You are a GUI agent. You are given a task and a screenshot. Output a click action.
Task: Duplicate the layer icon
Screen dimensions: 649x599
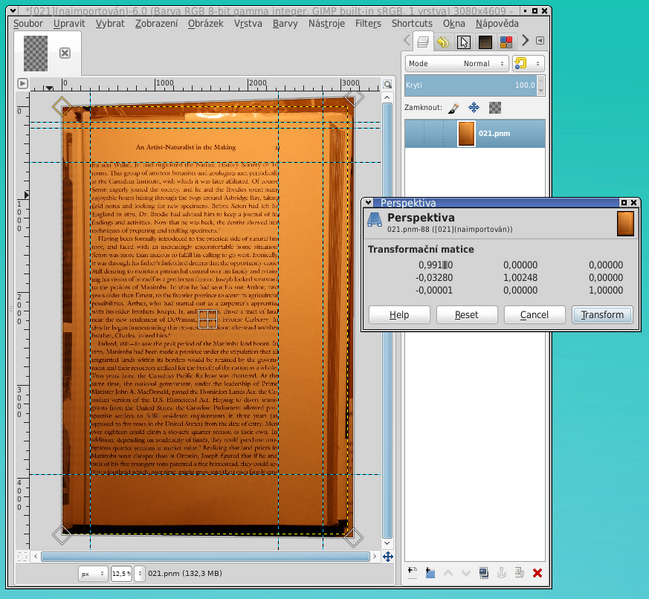tap(484, 573)
